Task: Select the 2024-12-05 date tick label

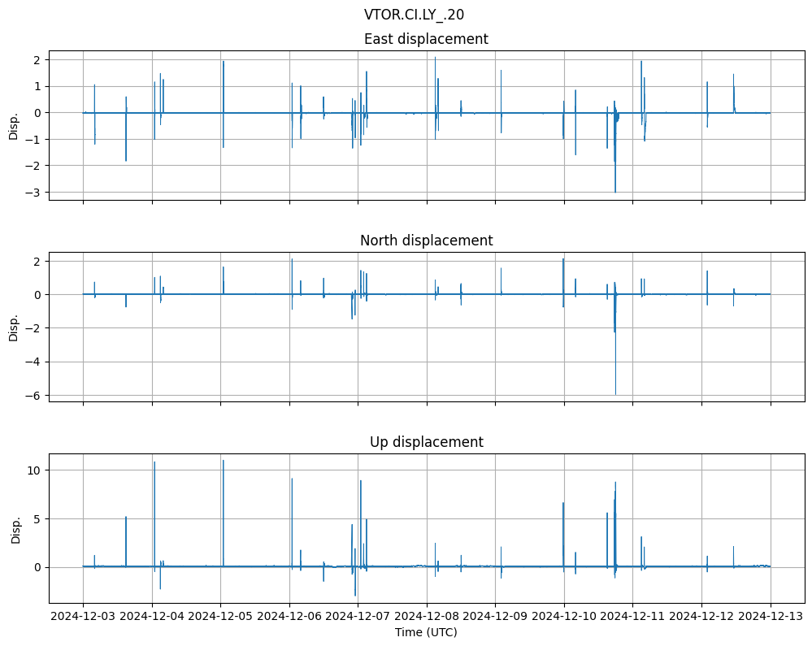Action: [220, 617]
